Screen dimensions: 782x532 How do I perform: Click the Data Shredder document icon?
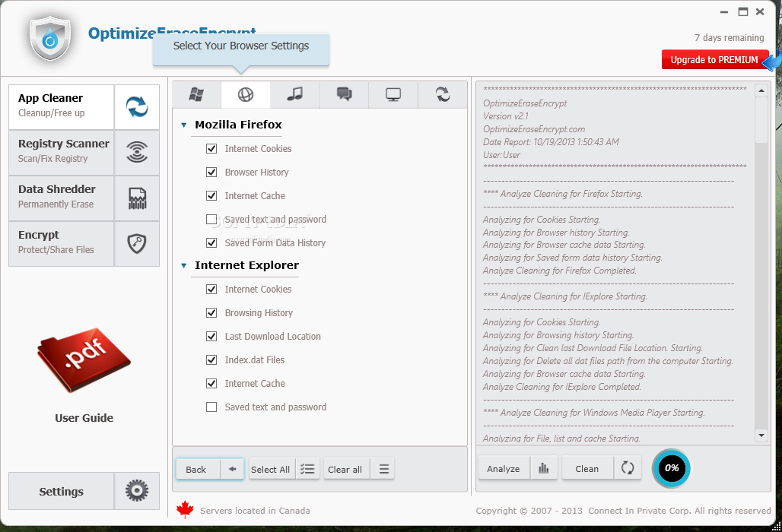point(137,198)
